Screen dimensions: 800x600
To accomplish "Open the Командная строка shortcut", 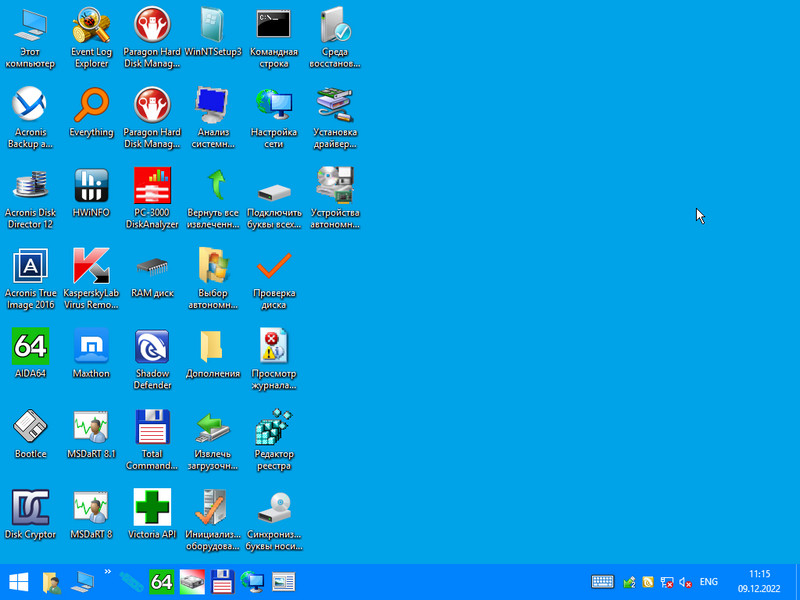I will [273, 38].
